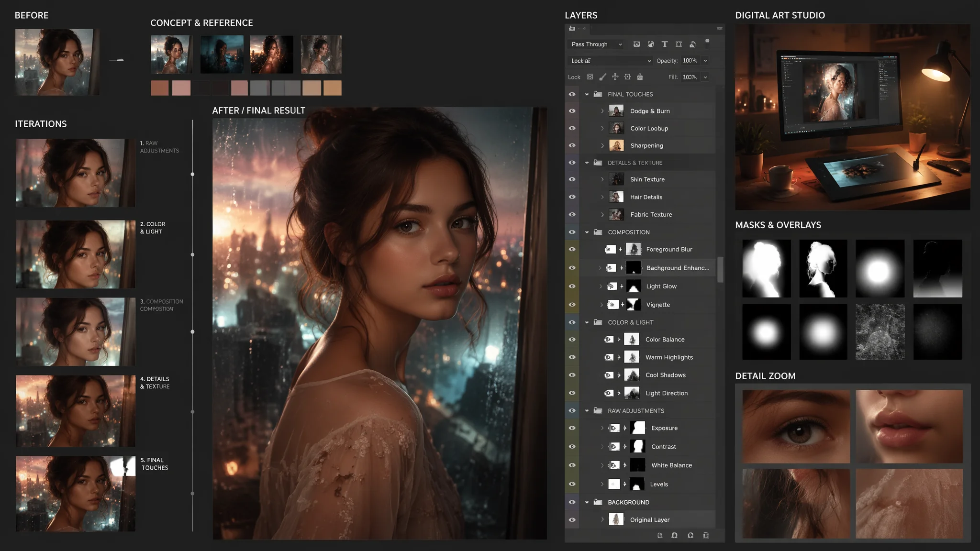The width and height of the screenshot is (980, 551).
Task: Open the Layers panel options menu icon
Action: 719,28
